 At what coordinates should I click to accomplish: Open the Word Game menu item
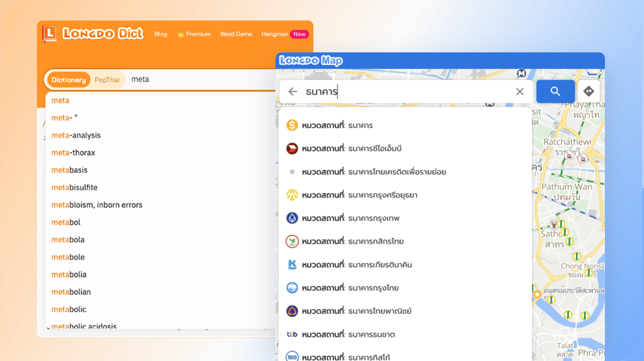pos(236,34)
